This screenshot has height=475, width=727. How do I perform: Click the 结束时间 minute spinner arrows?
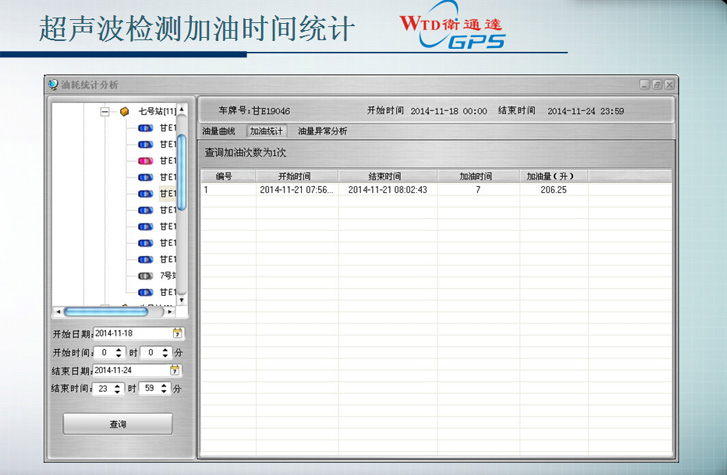coord(165,389)
